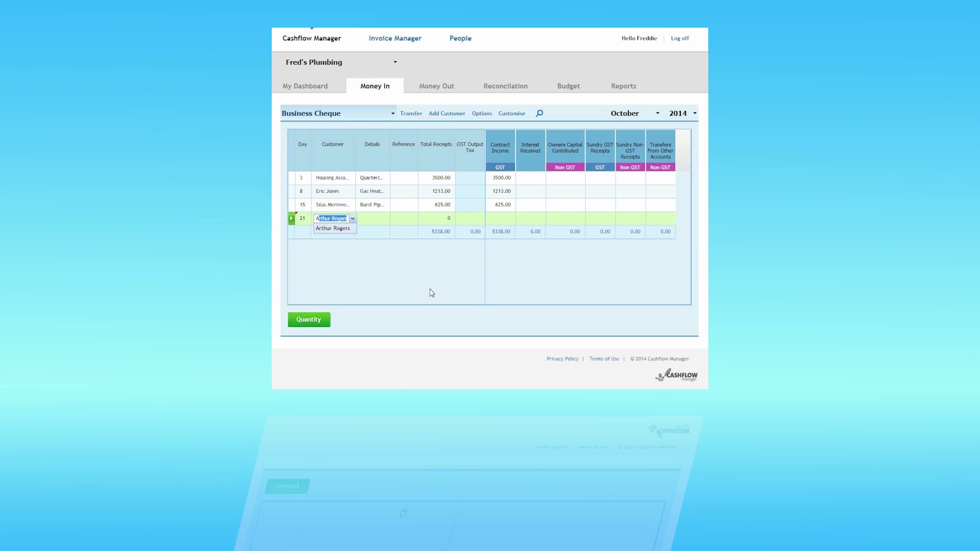Open the Privacy Policy link
The image size is (980, 551).
(x=562, y=359)
